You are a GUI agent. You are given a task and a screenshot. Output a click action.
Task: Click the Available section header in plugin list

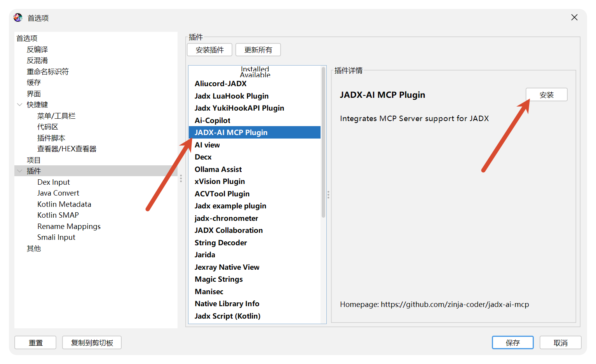tap(255, 75)
